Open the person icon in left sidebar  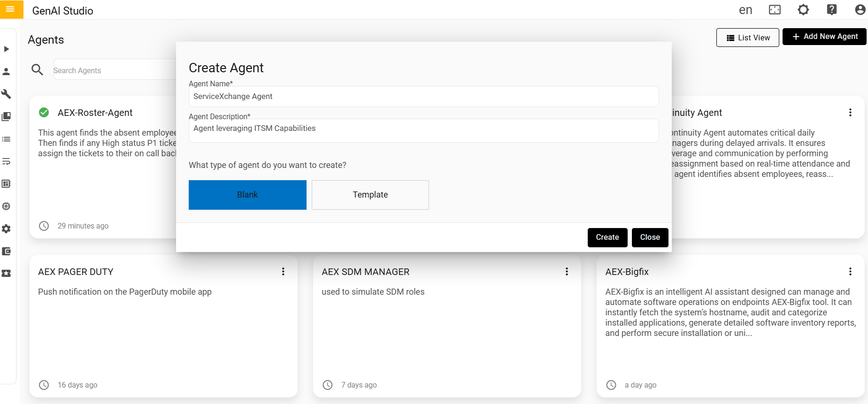point(6,71)
